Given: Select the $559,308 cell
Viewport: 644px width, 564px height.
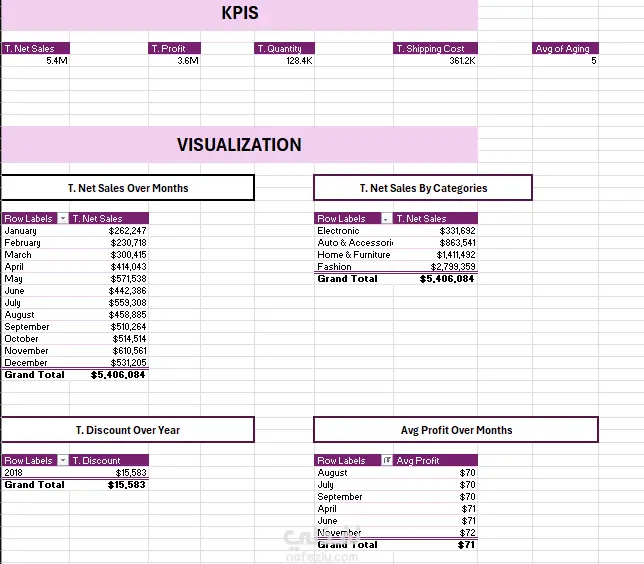Looking at the screenshot, I should click(109, 302).
